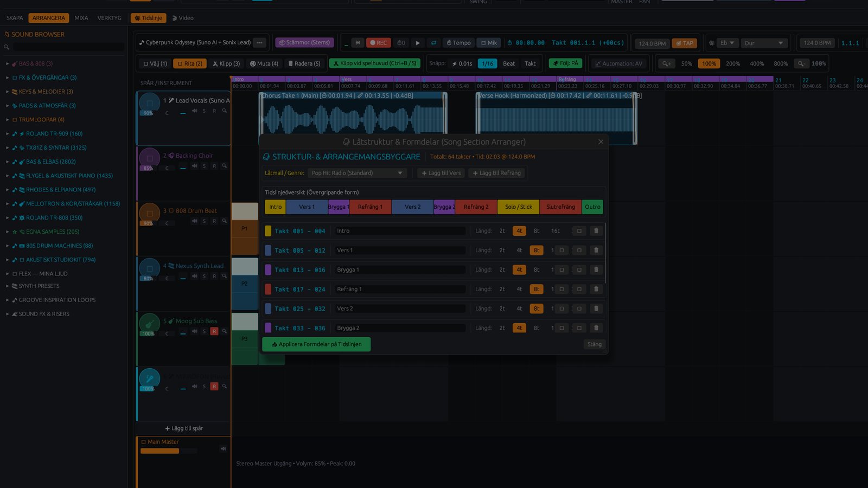The image size is (868, 488).
Task: Mute the Lead Vocals track speaker icon
Action: (x=194, y=111)
